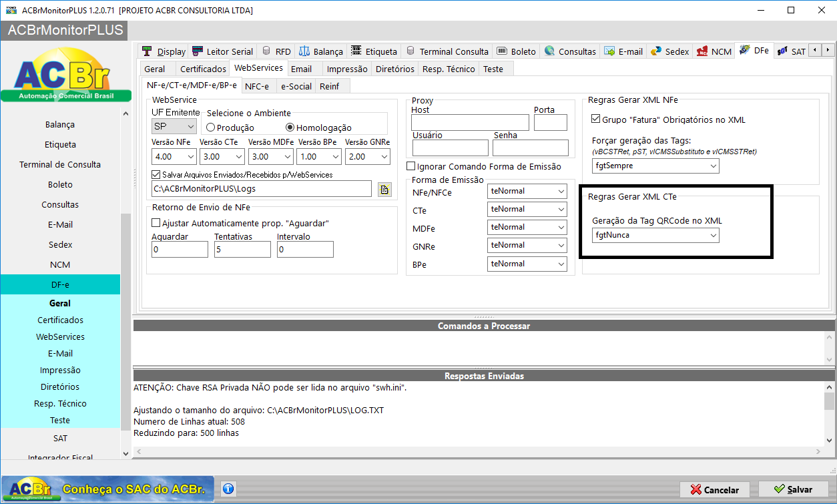This screenshot has height=504, width=837.
Task: Enable Ajustar Automaticamente prop. Aguardar
Action: click(156, 223)
